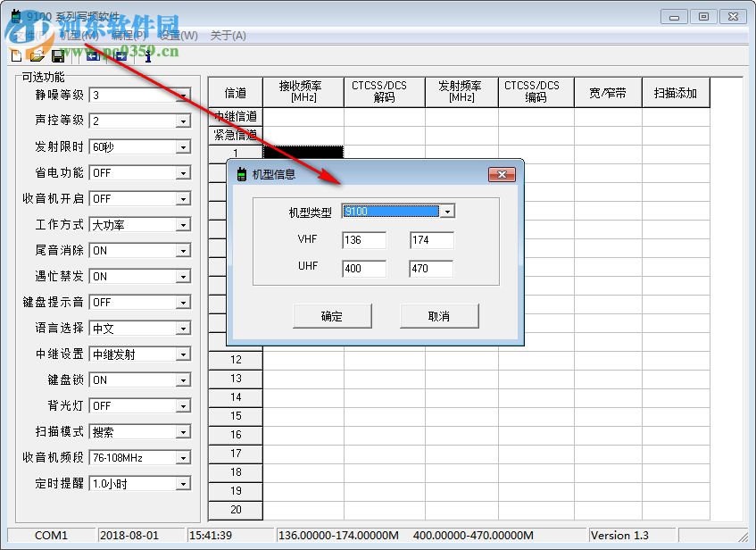Open the 文件(F) menu
Viewport: 756px width, 550px height.
click(29, 35)
